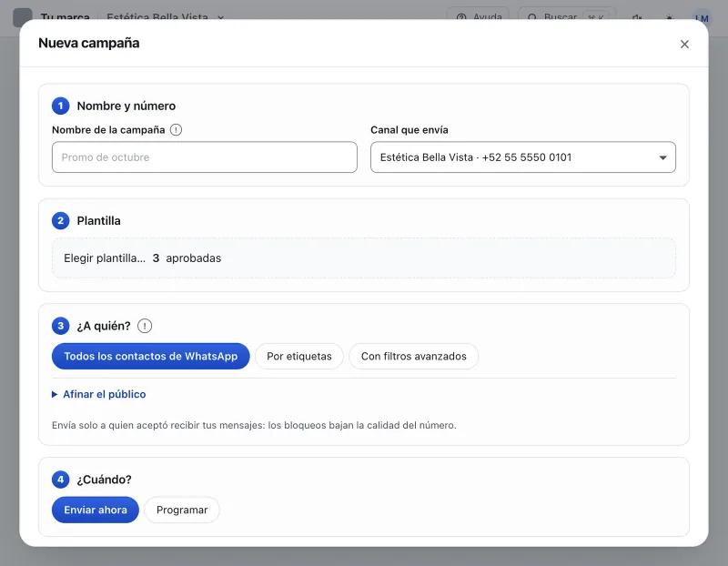Click the 'Plantilla' step heading

99,220
